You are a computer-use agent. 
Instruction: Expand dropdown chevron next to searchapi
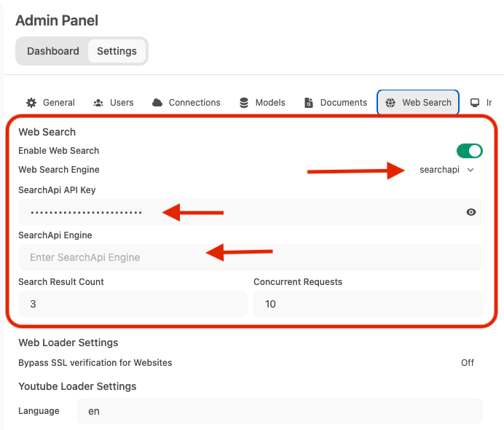point(470,170)
